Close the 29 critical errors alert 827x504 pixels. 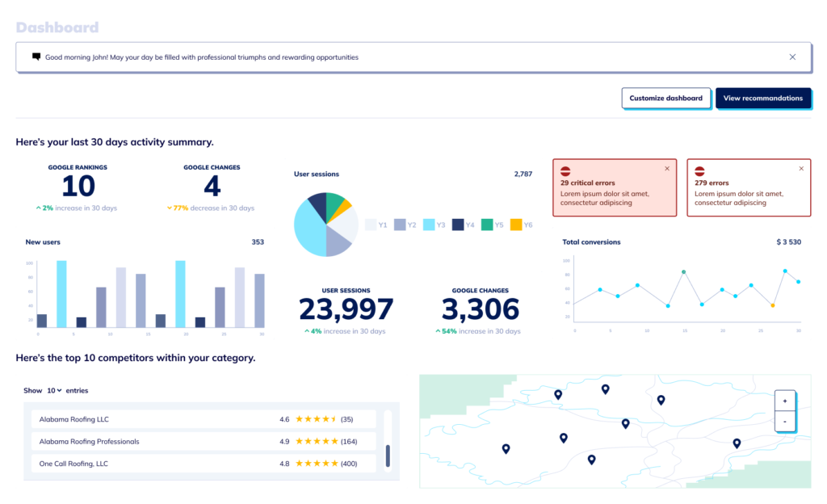666,169
